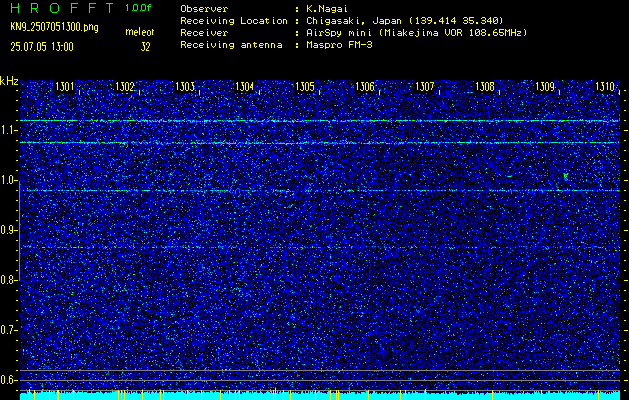Screen dimensions: 629x400
Task: Click the 1310 time marker
Action: (x=605, y=86)
